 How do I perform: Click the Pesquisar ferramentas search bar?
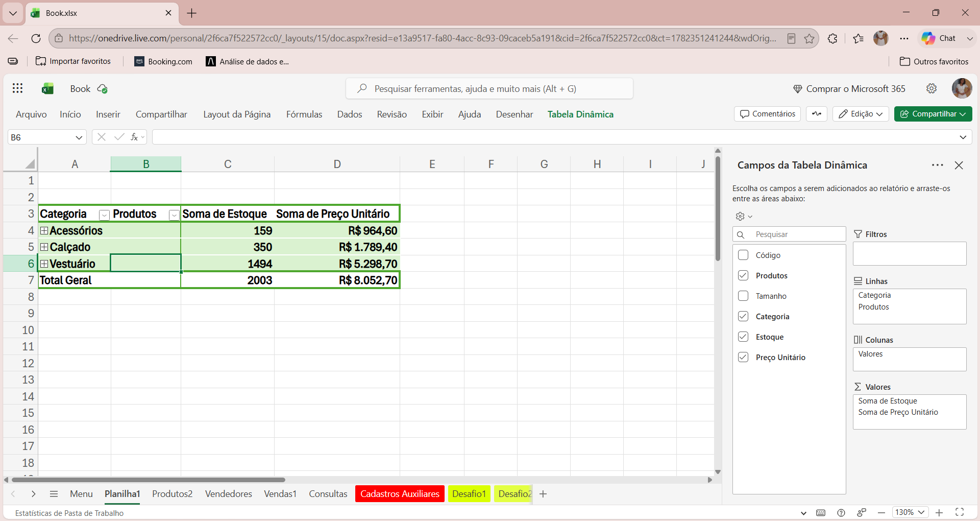tap(489, 89)
